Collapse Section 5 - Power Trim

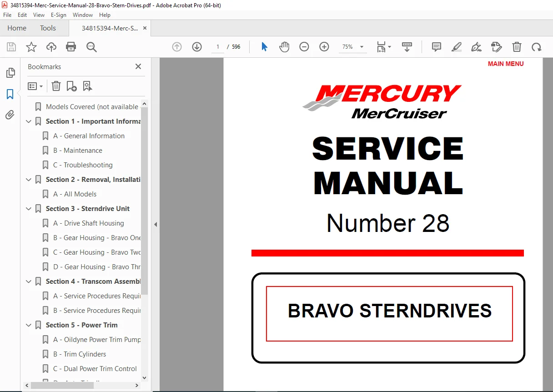pos(29,325)
